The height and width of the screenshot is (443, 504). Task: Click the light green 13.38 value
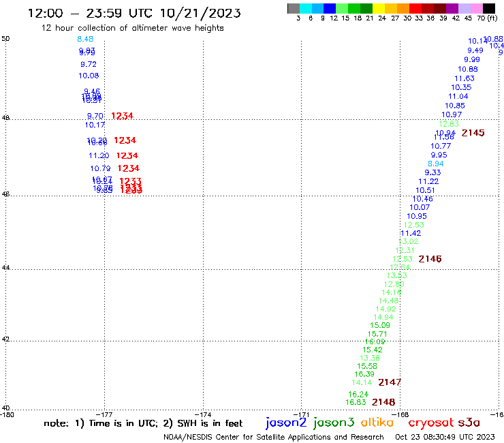370,358
